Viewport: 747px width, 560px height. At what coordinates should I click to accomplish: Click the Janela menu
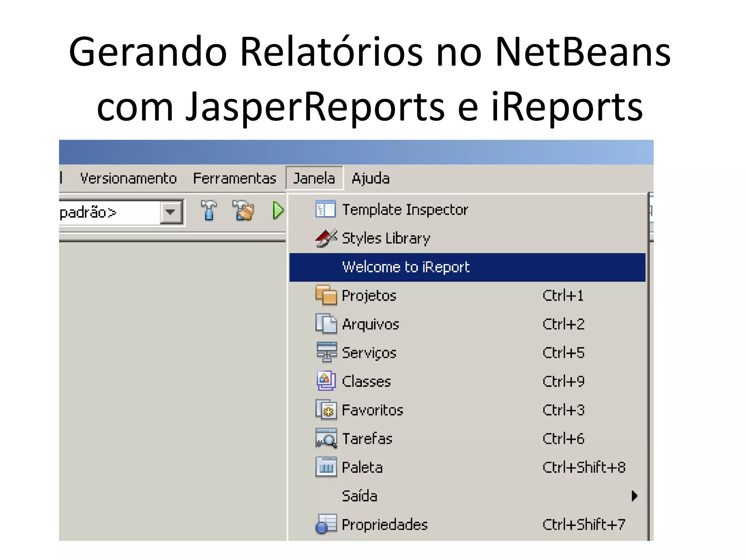tap(314, 178)
